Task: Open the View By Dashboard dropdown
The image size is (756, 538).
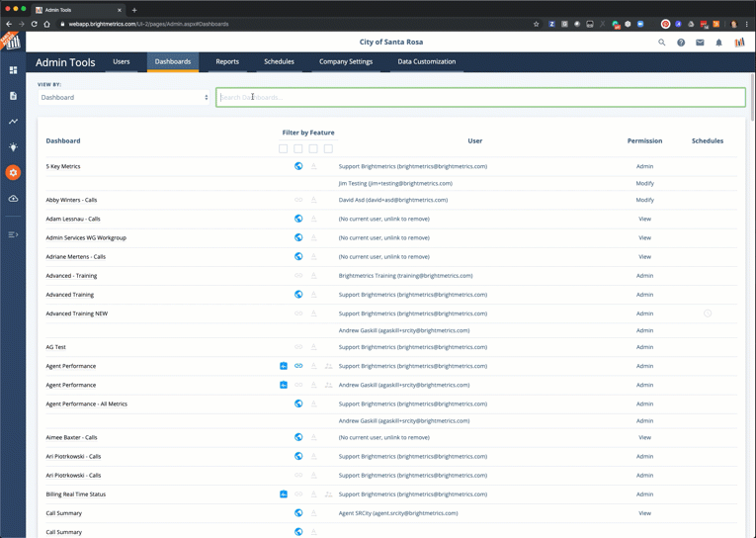Action: (124, 98)
